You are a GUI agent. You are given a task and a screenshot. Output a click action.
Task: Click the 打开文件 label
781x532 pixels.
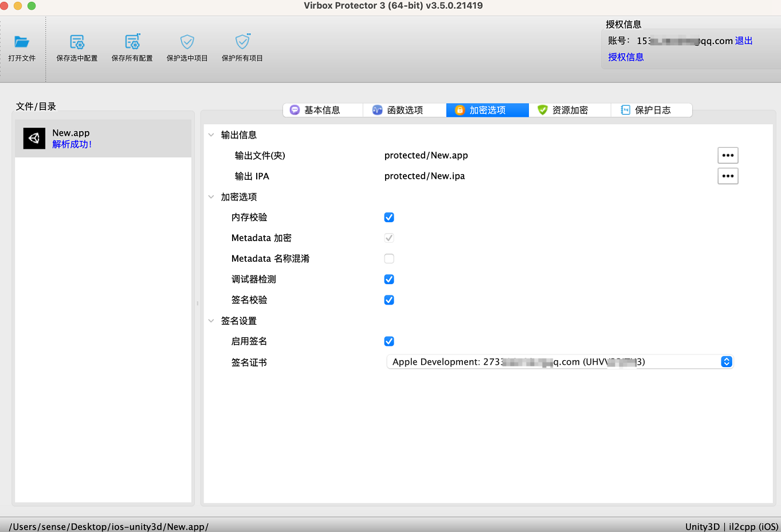(x=22, y=58)
